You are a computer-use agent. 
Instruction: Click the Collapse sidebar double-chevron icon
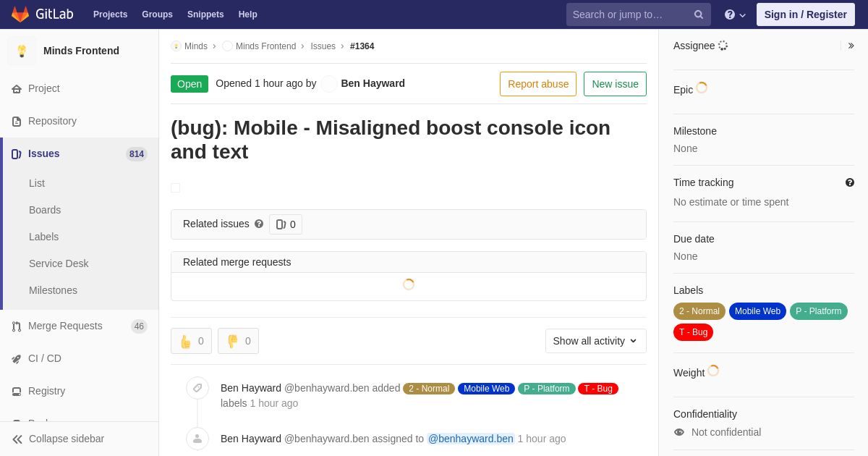click(17, 439)
